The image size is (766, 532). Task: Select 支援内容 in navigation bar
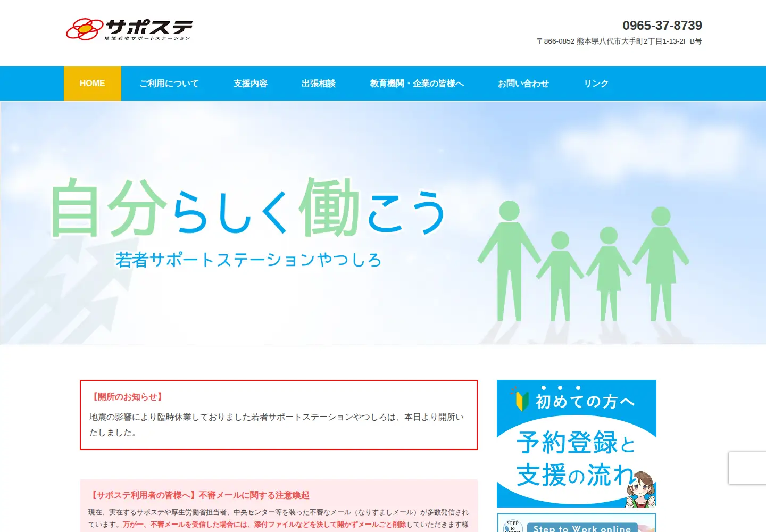(251, 84)
